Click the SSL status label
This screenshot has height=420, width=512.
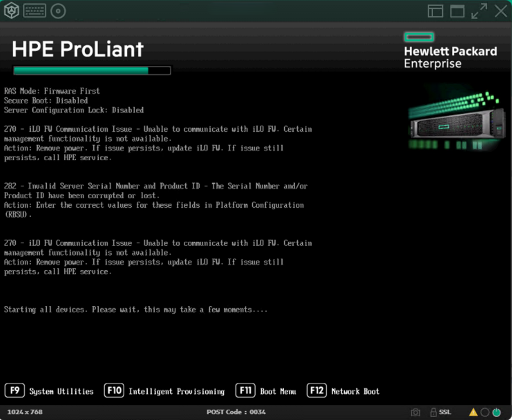445,412
